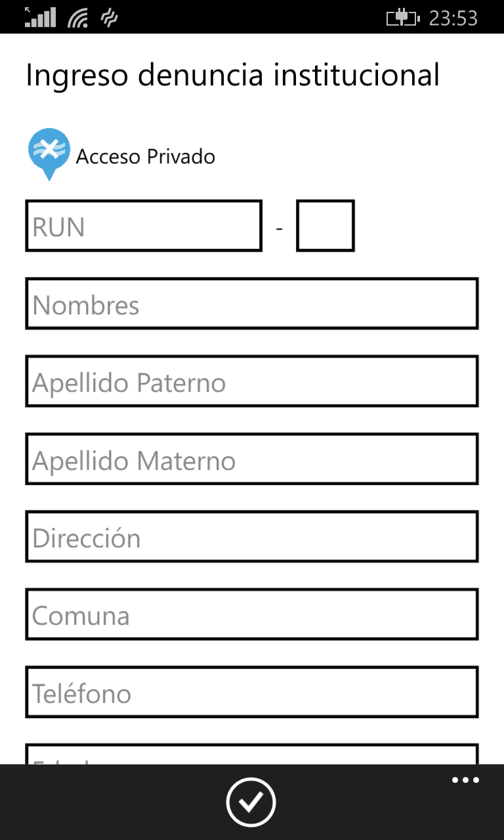Select the RUN verification digit box
Image resolution: width=504 pixels, height=840 pixels.
coord(325,226)
